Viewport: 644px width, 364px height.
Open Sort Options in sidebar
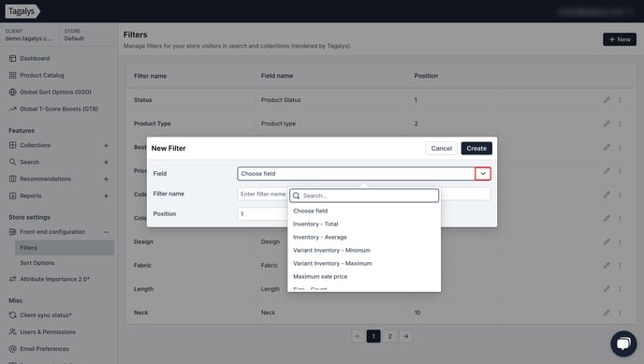pyautogui.click(x=37, y=263)
